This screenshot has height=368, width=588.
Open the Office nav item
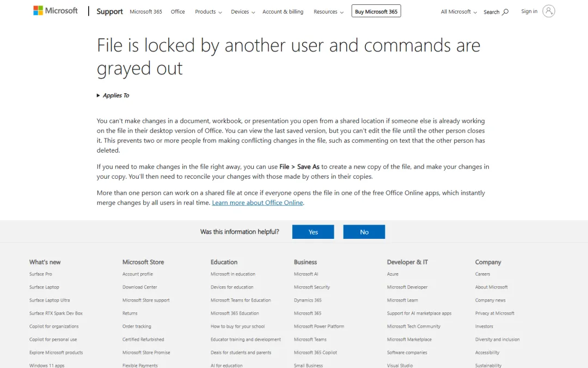177,11
